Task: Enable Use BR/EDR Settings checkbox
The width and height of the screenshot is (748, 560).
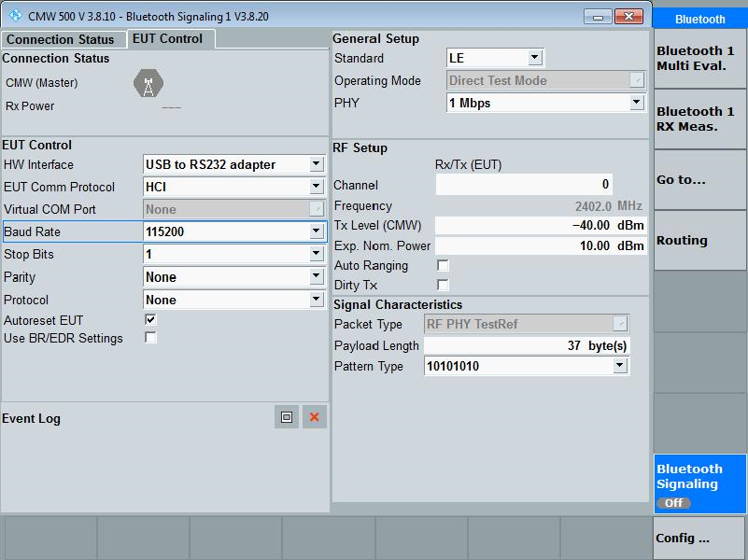Action: pos(150,338)
